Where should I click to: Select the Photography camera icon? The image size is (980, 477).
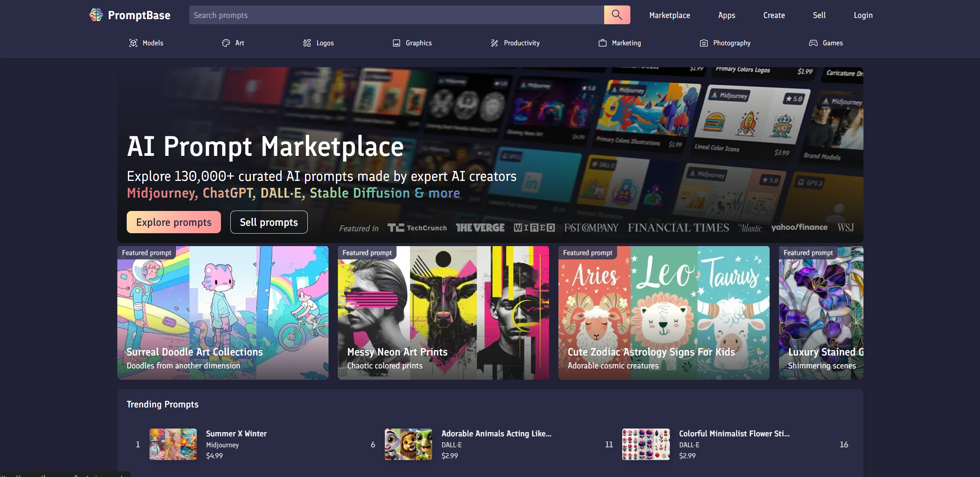pyautogui.click(x=704, y=43)
